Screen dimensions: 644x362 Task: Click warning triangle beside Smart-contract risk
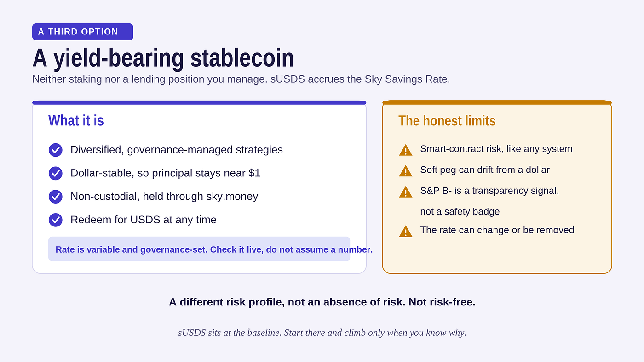[406, 150]
